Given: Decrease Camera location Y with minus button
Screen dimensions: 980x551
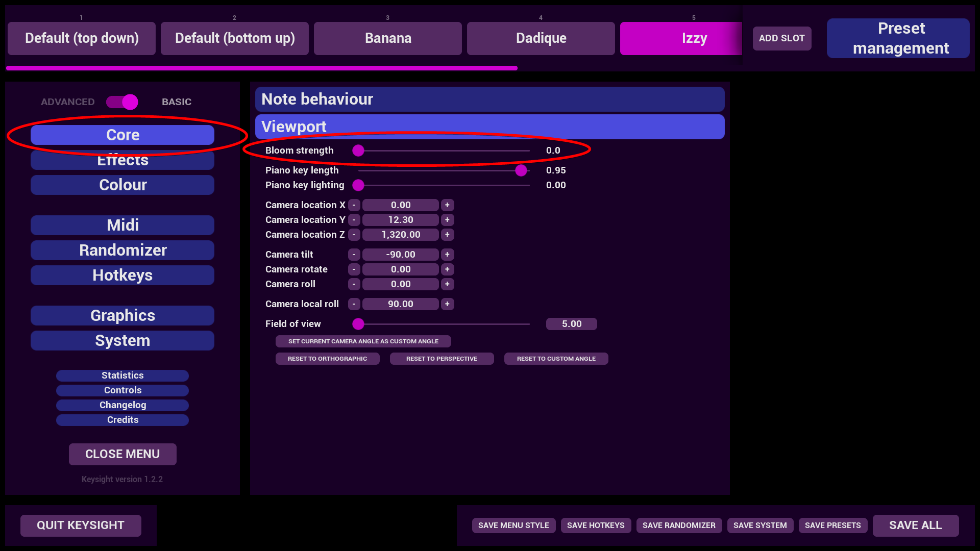Looking at the screenshot, I should click(x=354, y=220).
